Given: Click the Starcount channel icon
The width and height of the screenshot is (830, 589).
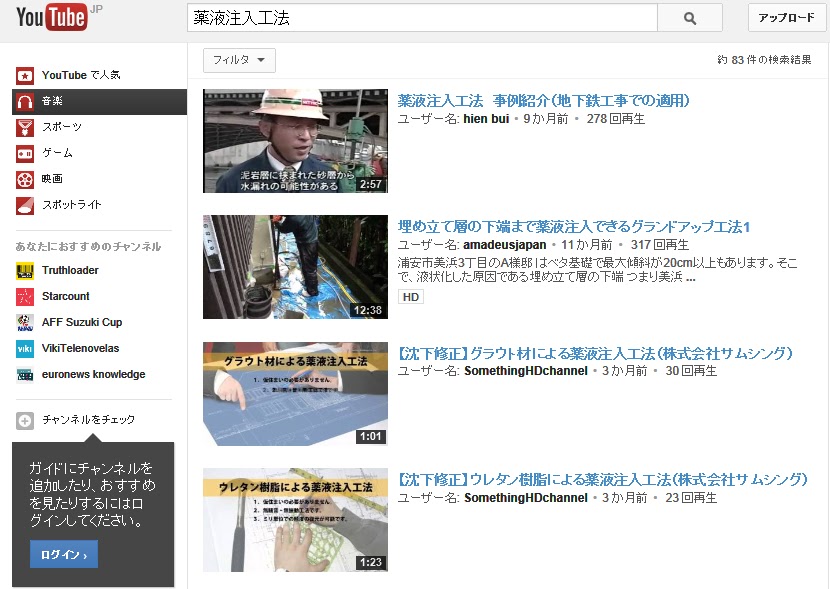Looking at the screenshot, I should click(25, 297).
